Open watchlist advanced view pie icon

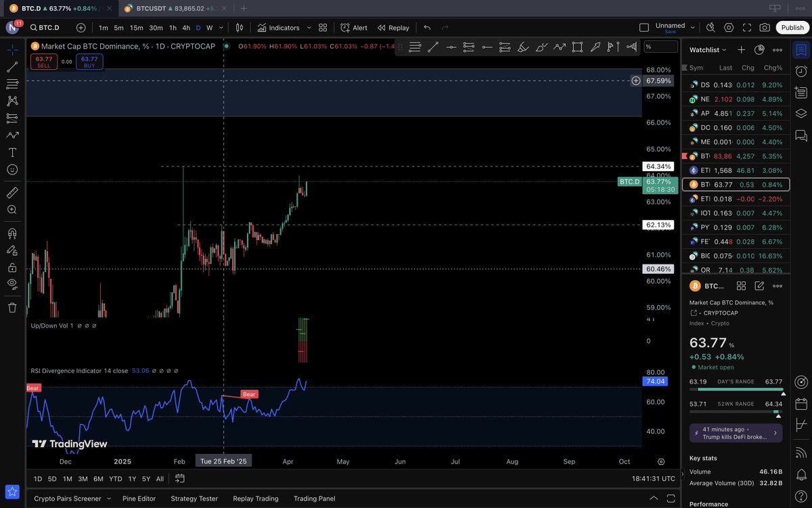[x=759, y=50]
